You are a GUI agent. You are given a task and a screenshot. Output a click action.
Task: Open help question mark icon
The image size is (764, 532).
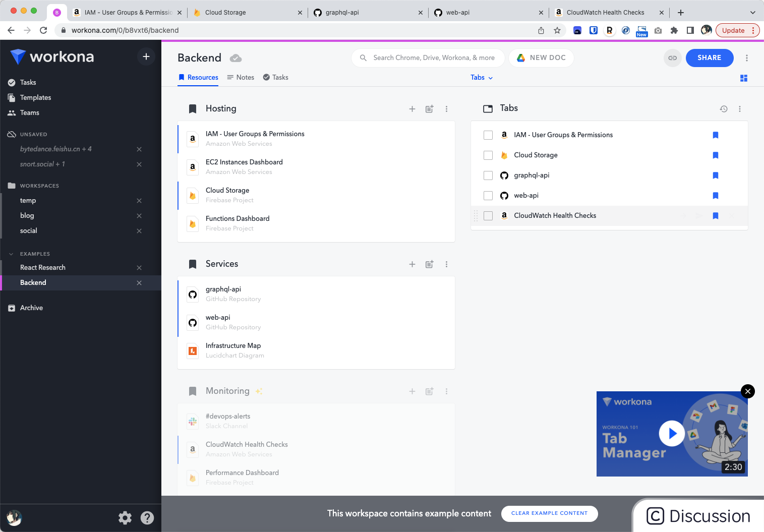click(x=147, y=518)
